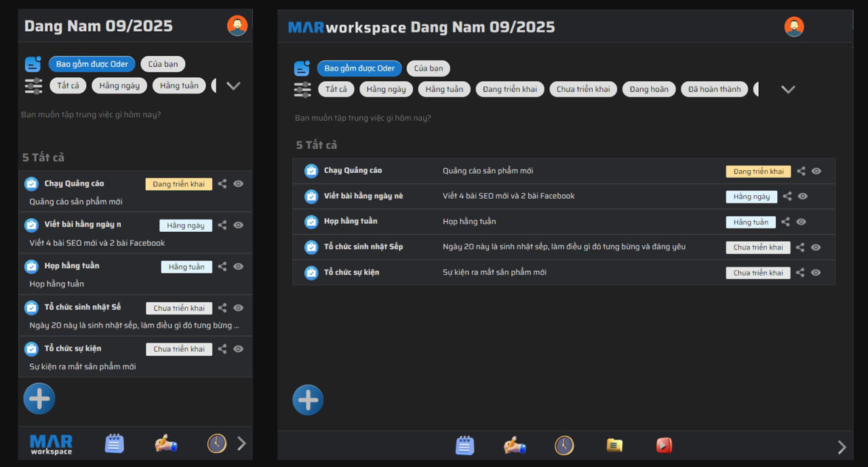Expand the filter chevron in desktop panel
This screenshot has height=467, width=868.
click(x=788, y=89)
